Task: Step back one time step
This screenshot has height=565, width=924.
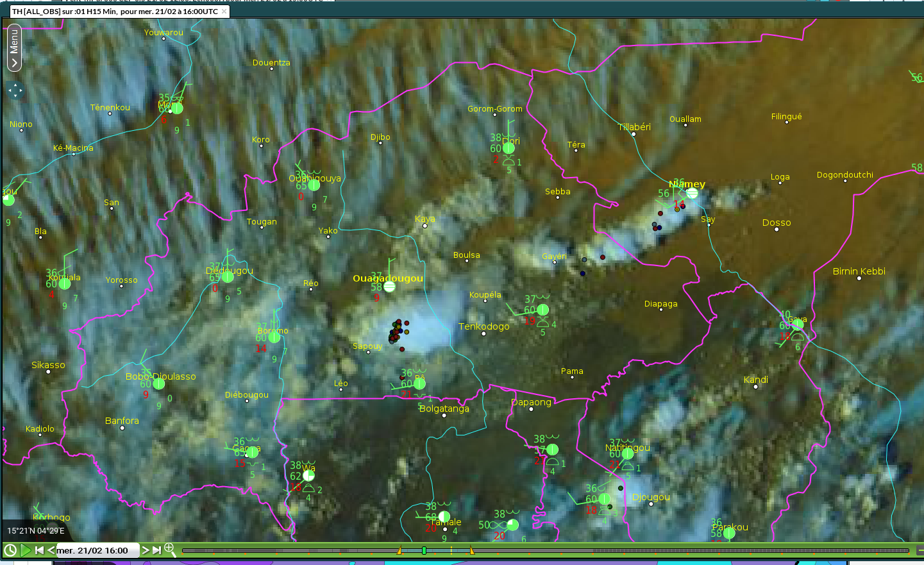Action: pos(51,550)
